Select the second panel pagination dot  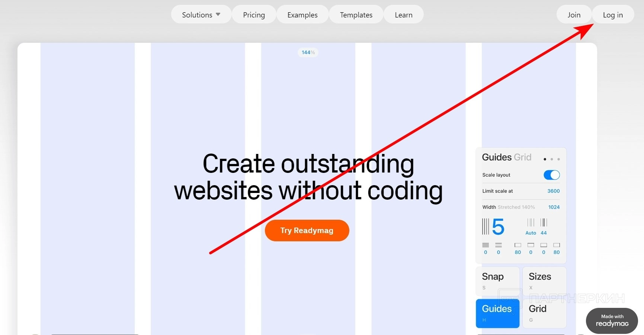coord(552,159)
